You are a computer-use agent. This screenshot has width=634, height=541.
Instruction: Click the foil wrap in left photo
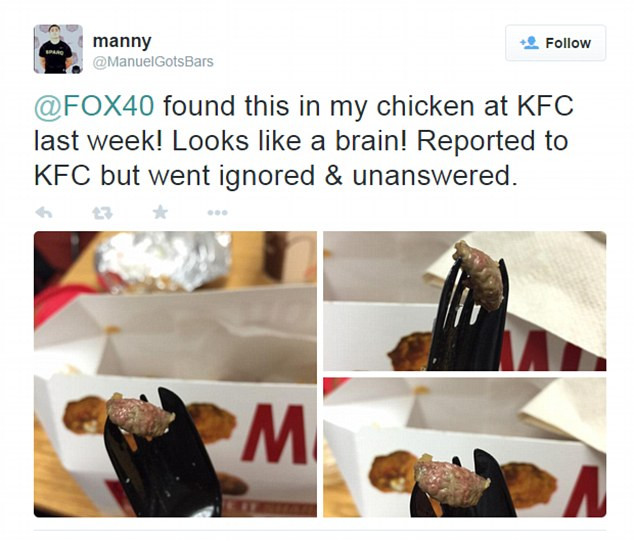(164, 261)
